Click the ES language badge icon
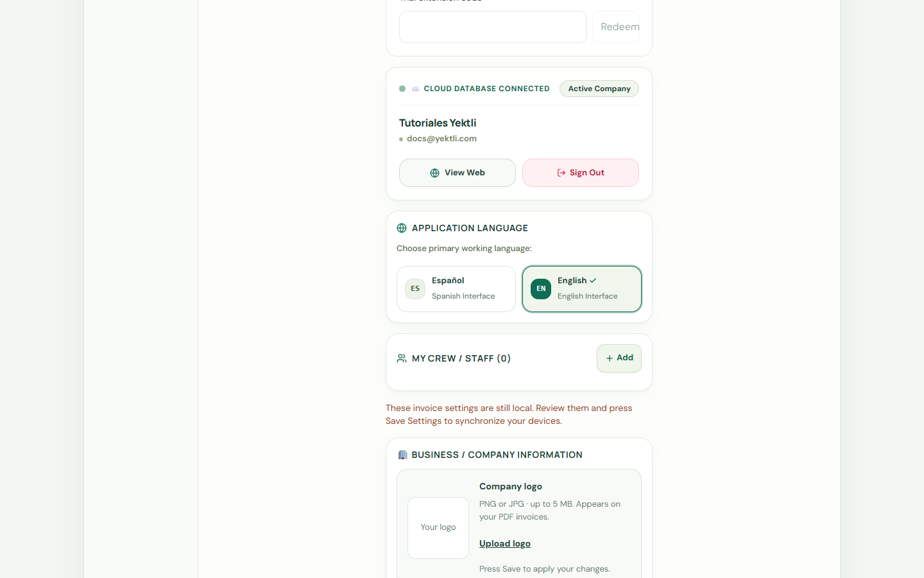Viewport: 924px width, 578px height. 415,289
